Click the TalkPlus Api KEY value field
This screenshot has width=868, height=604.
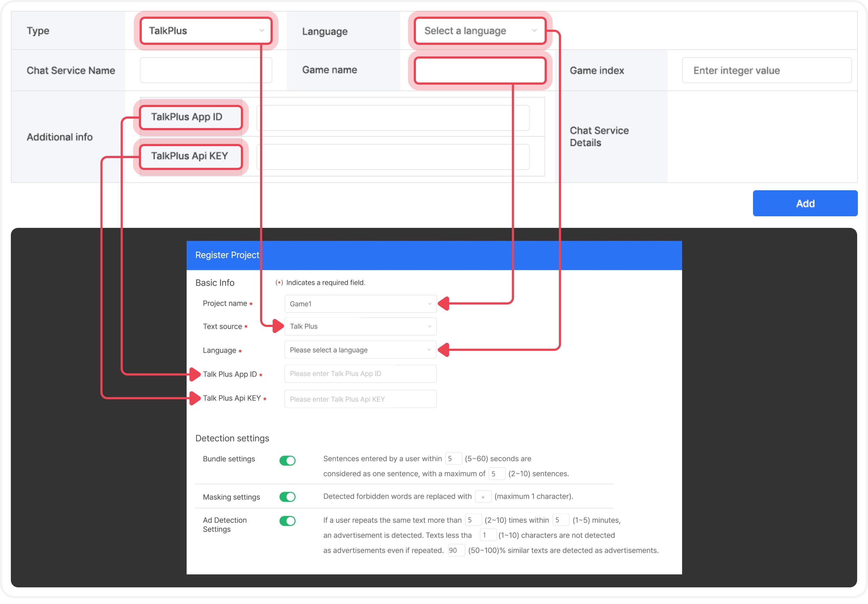tap(392, 157)
